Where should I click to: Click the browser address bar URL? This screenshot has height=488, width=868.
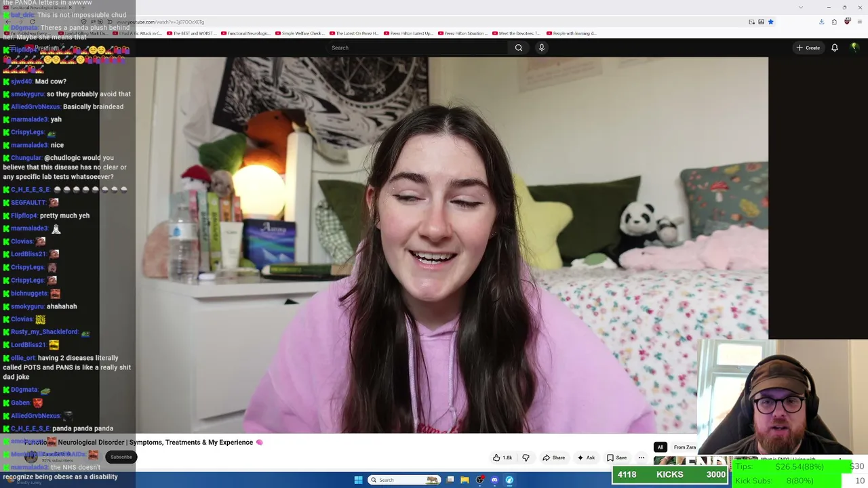[x=160, y=22]
